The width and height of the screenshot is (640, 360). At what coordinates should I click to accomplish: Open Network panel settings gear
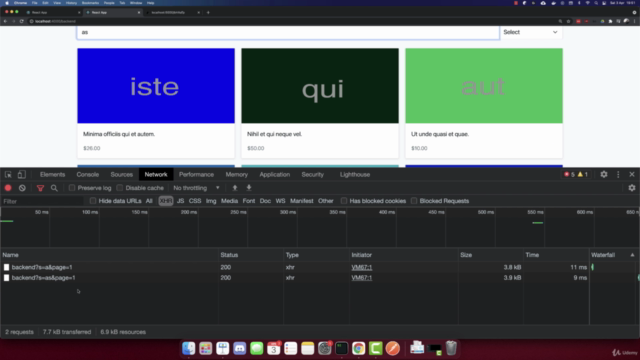[632, 188]
